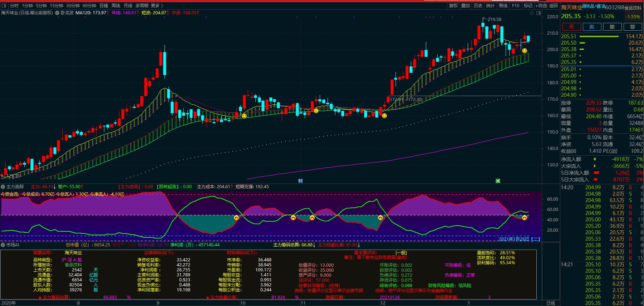Expand the 更多 periods menu
The height and width of the screenshot is (306, 644).
pos(157,6)
